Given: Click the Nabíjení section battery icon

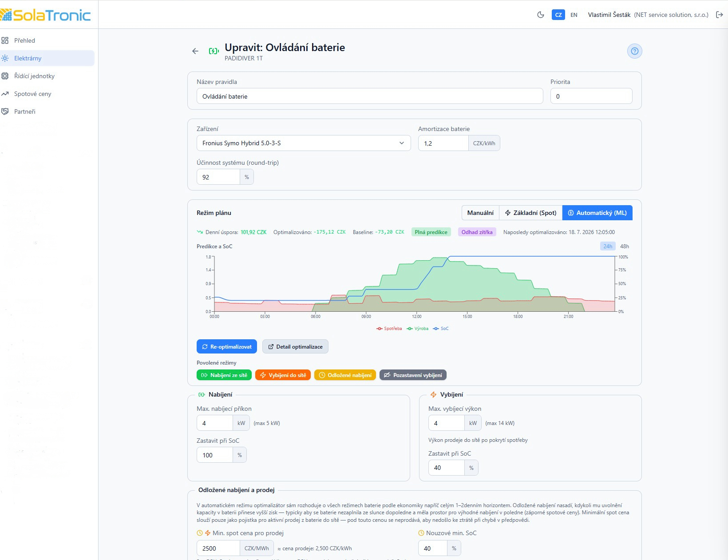Looking at the screenshot, I should [x=202, y=394].
